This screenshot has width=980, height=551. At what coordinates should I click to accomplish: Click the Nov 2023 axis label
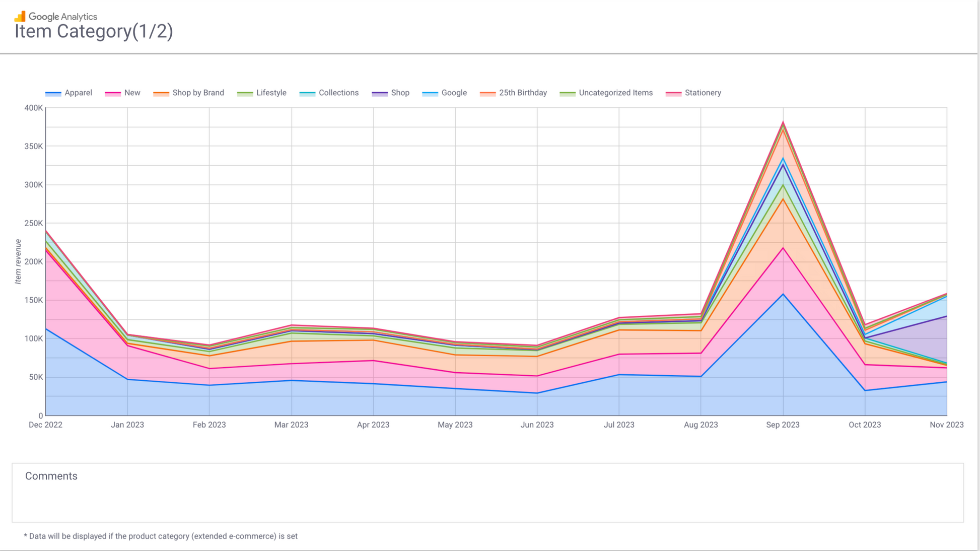coord(946,425)
